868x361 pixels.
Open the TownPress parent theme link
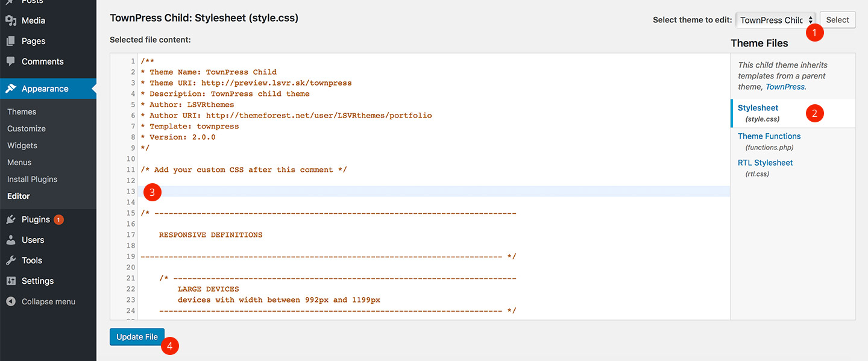785,87
